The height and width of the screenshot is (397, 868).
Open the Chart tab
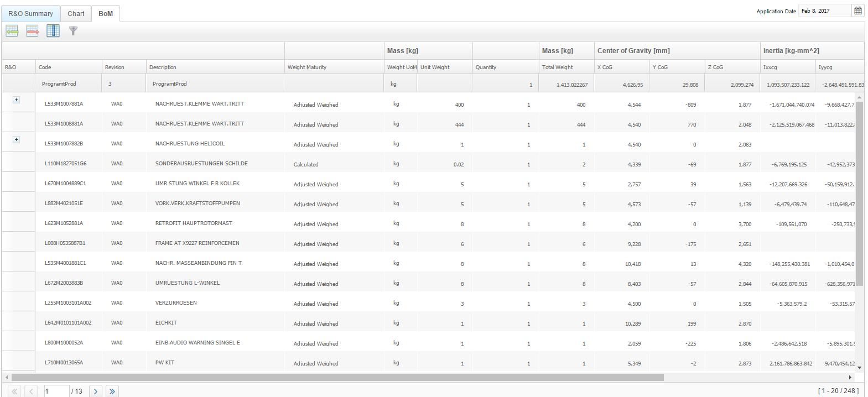76,13
